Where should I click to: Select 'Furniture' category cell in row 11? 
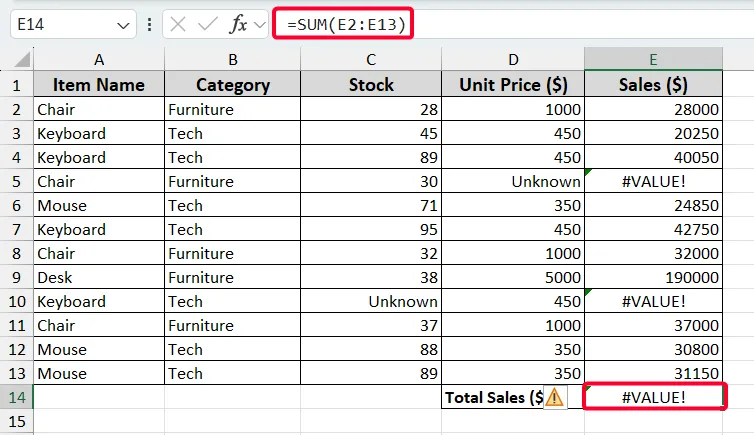pos(233,325)
